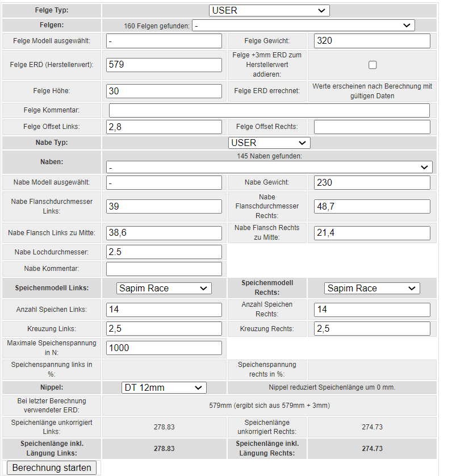Image resolution: width=452 pixels, height=476 pixels.
Task: Click the uncorrected left spoke length 278.83
Action: pos(164,427)
